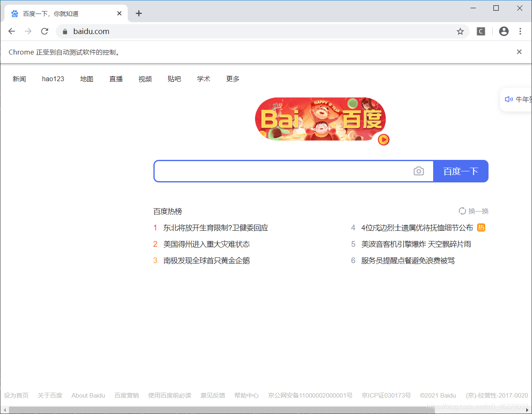Screen dimensions: 532x414
Task: Open the 百度热榜 heading link
Action: pyautogui.click(x=168, y=211)
